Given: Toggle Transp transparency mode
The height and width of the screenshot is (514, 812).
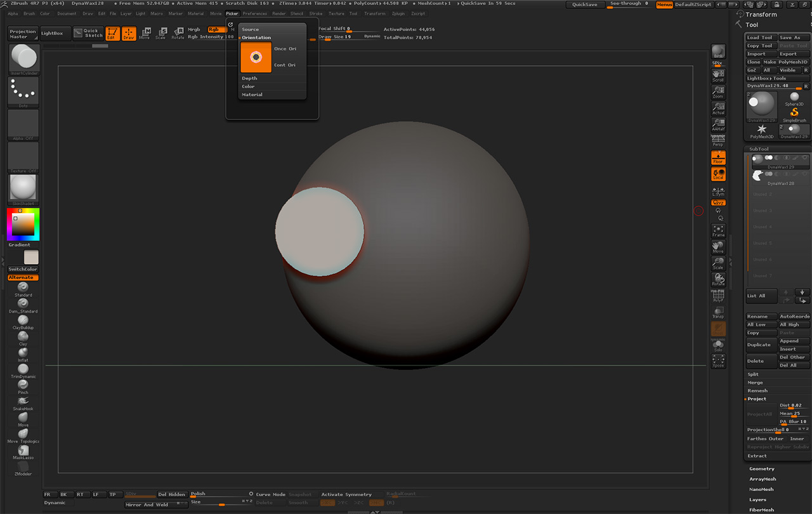Looking at the screenshot, I should point(718,312).
